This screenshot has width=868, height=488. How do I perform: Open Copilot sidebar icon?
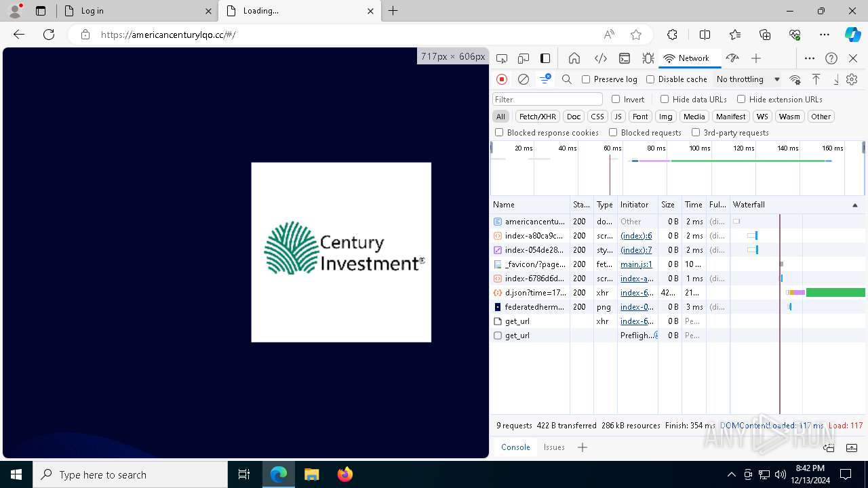[x=852, y=35]
